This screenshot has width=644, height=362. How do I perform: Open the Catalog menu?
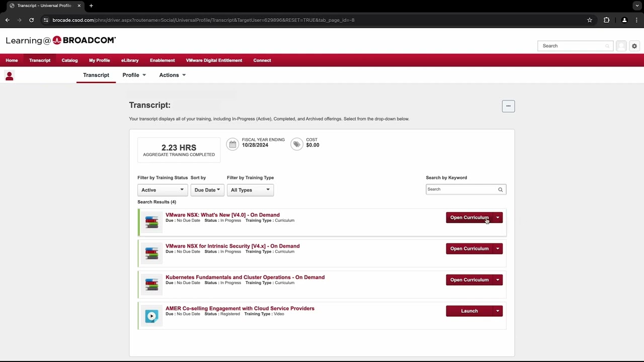tap(69, 60)
